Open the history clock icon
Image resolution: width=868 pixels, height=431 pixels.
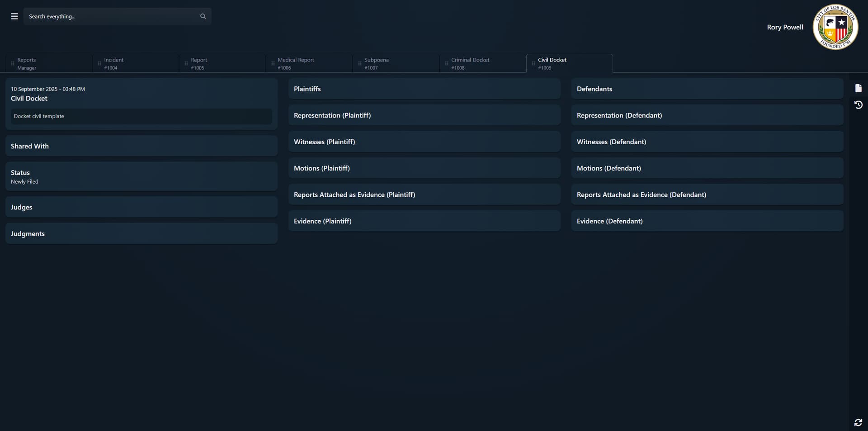click(858, 105)
